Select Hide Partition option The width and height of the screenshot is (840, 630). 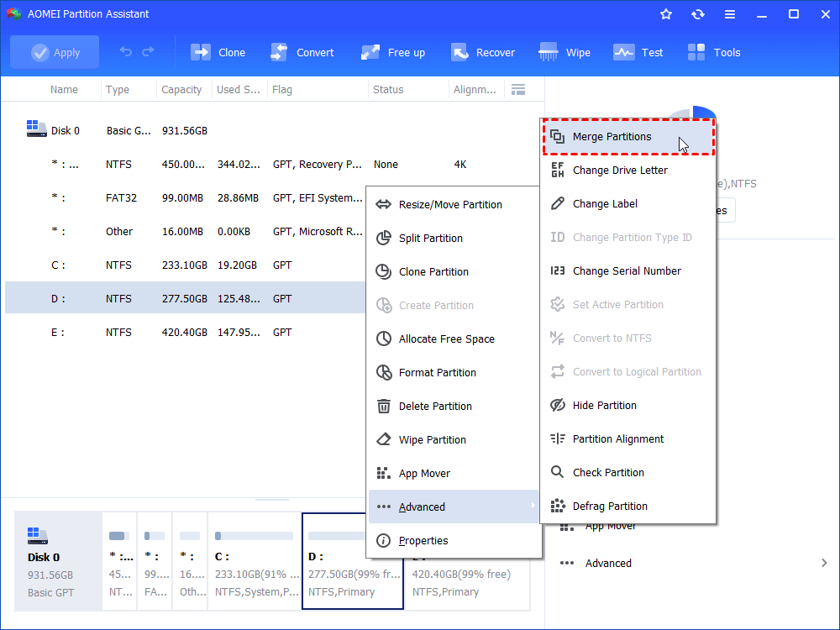[628, 406]
